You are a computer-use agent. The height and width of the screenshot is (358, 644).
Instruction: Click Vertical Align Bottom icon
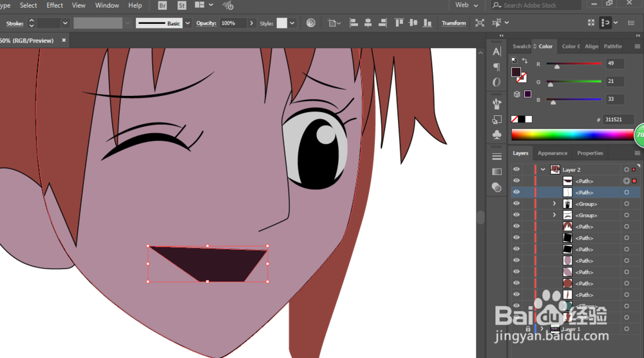[428, 23]
